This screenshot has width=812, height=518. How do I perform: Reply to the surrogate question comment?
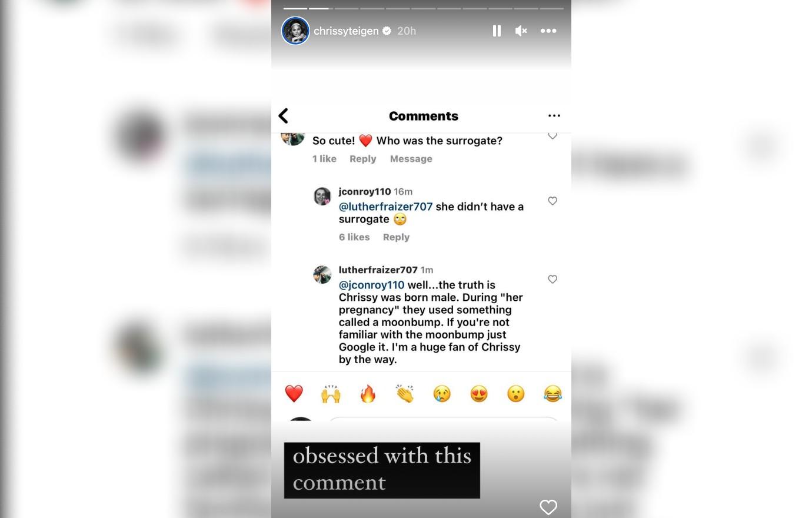click(x=362, y=159)
